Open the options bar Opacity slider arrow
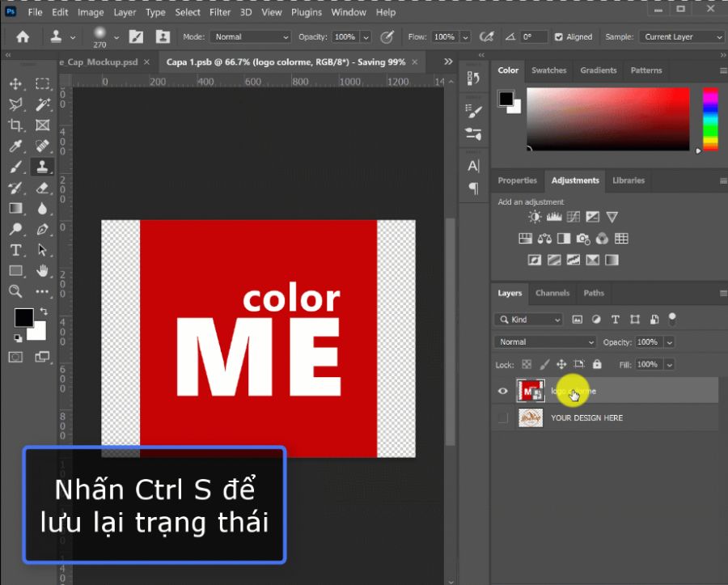Image resolution: width=728 pixels, height=585 pixels. (366, 37)
